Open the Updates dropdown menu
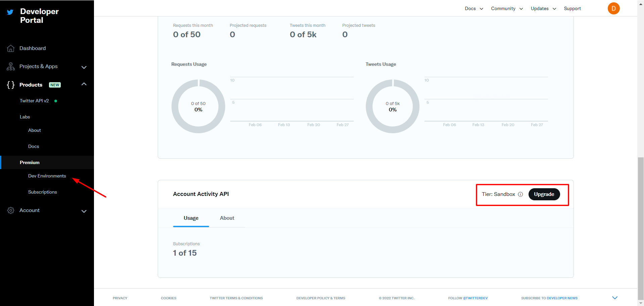644x306 pixels. tap(543, 9)
